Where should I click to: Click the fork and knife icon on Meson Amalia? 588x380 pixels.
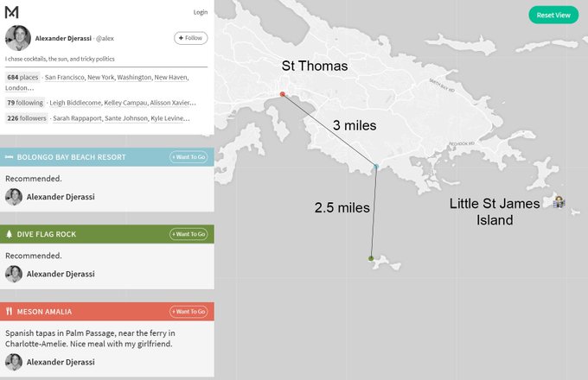[x=9, y=312]
